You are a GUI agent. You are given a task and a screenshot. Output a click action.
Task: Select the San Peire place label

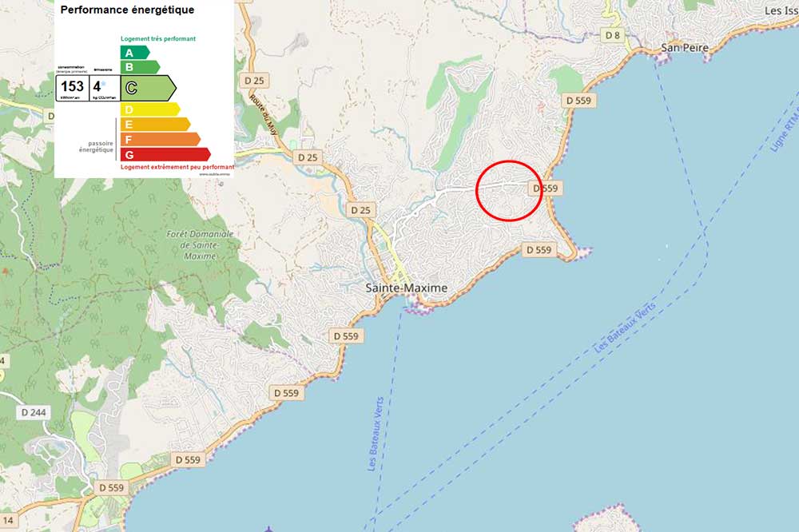[685, 48]
